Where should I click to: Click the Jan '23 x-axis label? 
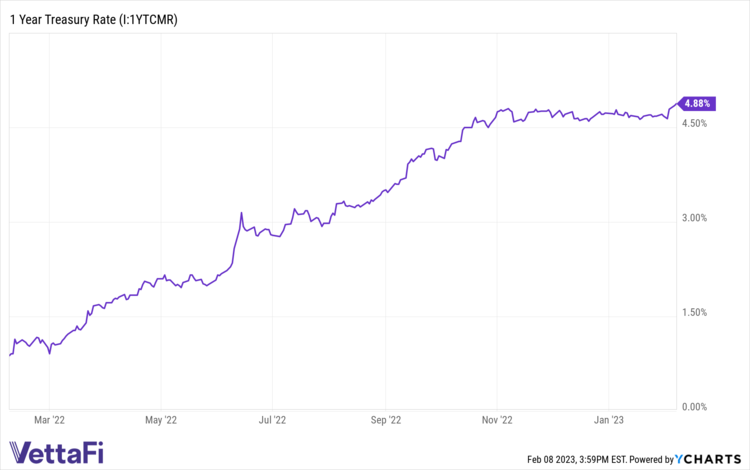611,421
